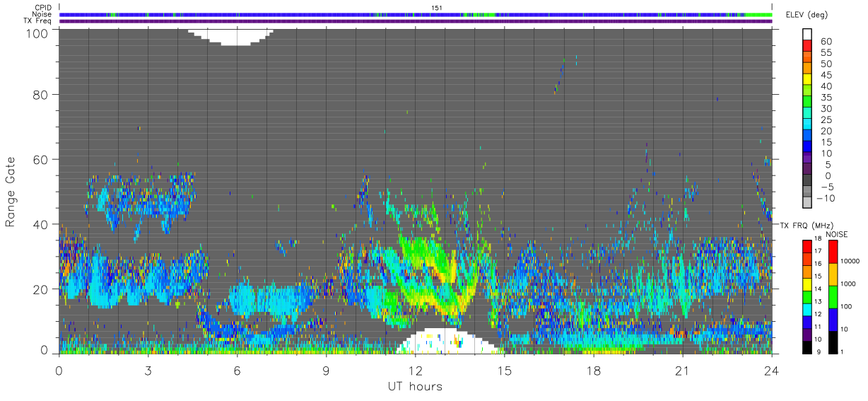The height and width of the screenshot is (401, 868).
Task: Click the Range Gate axis title
Action: click(11, 192)
